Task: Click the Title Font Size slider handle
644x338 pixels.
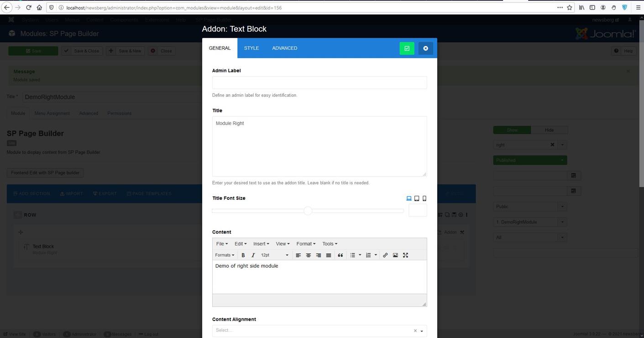Action: 308,211
